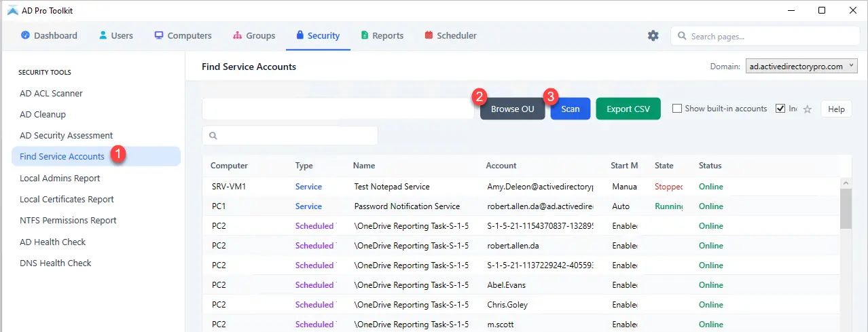Screen dimensions: 868x332
Task: Go to the Computers tab
Action: pos(183,35)
